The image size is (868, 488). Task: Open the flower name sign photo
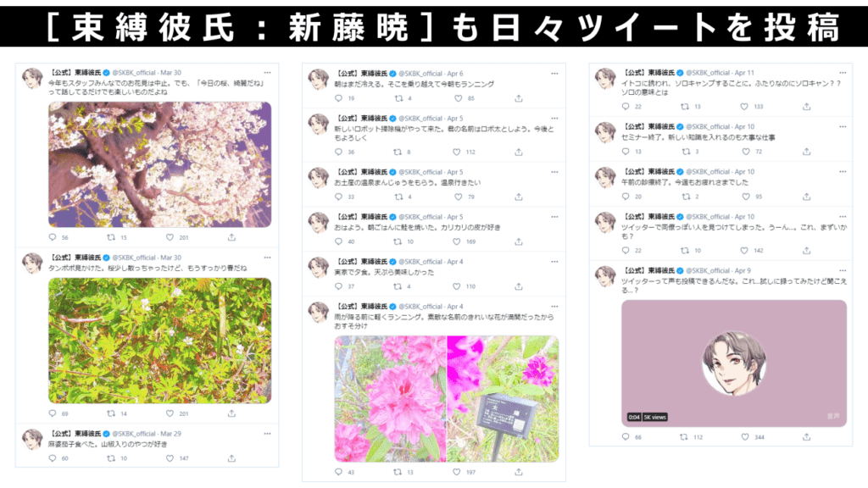[x=504, y=399]
